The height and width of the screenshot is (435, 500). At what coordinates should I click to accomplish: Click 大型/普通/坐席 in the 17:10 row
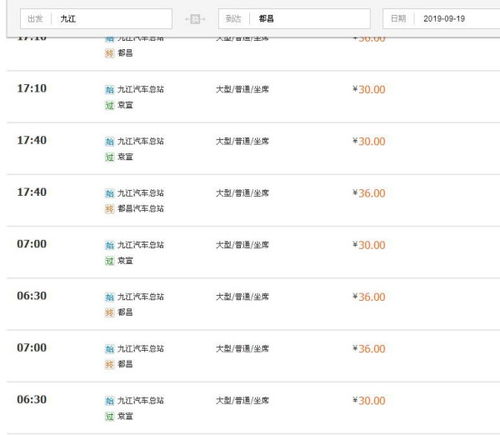tap(242, 89)
